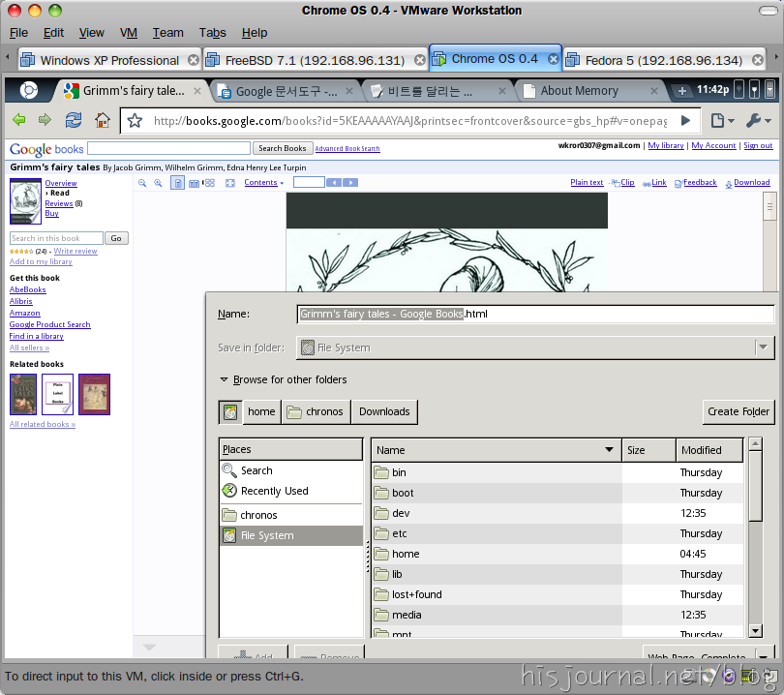Select Recently Used in Places
784x695 pixels.
tap(291, 491)
